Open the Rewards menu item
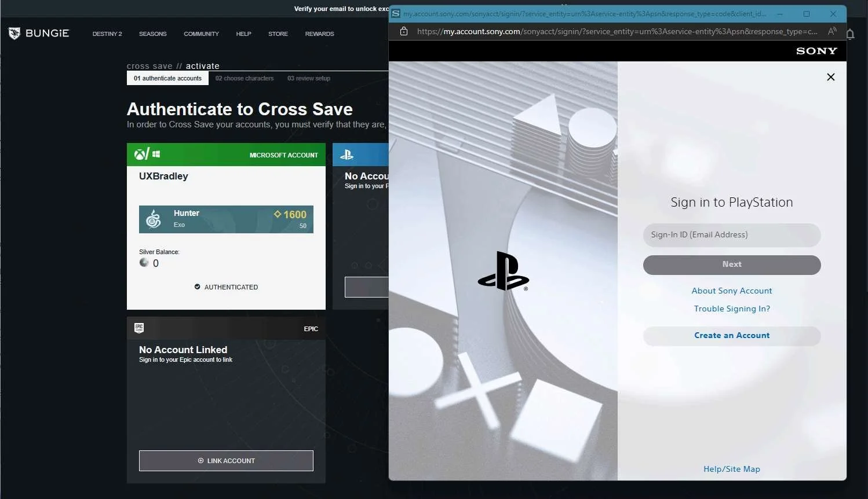 point(319,34)
